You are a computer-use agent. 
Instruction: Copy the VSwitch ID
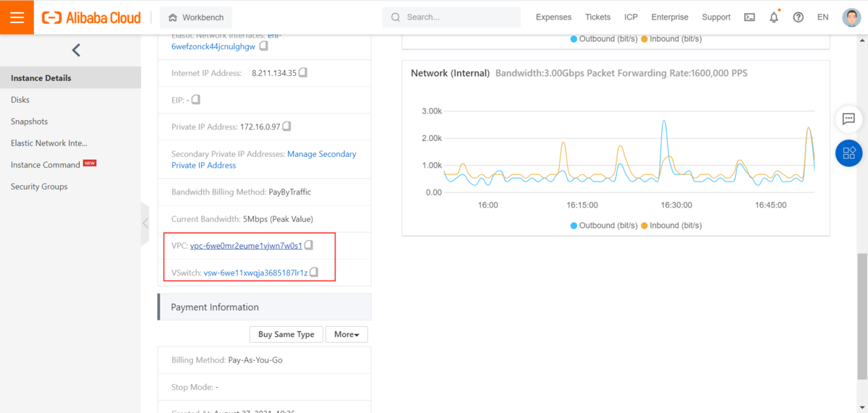(314, 273)
